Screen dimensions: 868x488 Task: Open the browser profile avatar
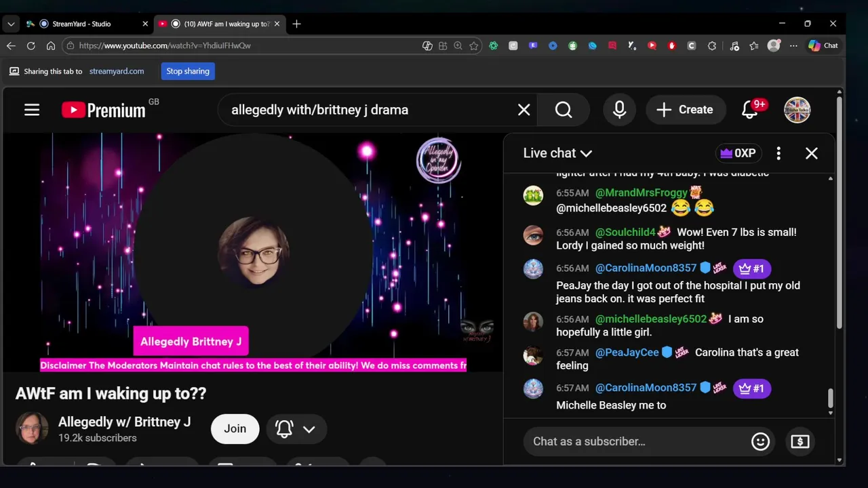774,45
